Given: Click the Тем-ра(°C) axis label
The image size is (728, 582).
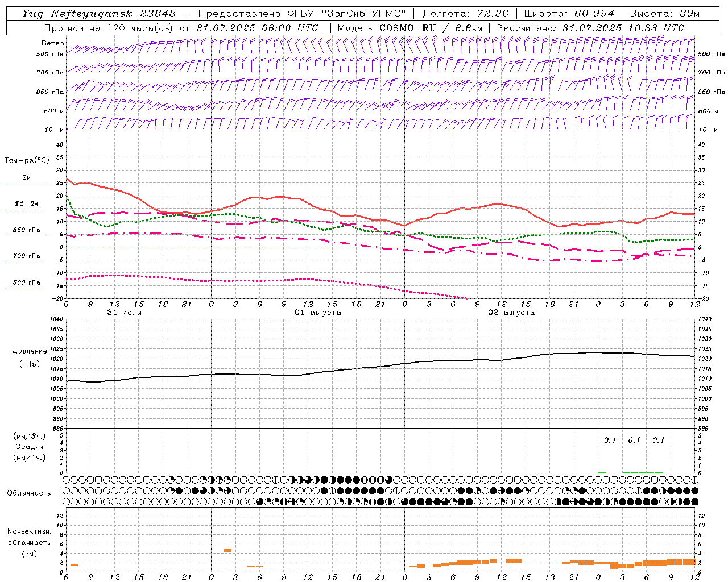Looking at the screenshot, I should [27, 161].
